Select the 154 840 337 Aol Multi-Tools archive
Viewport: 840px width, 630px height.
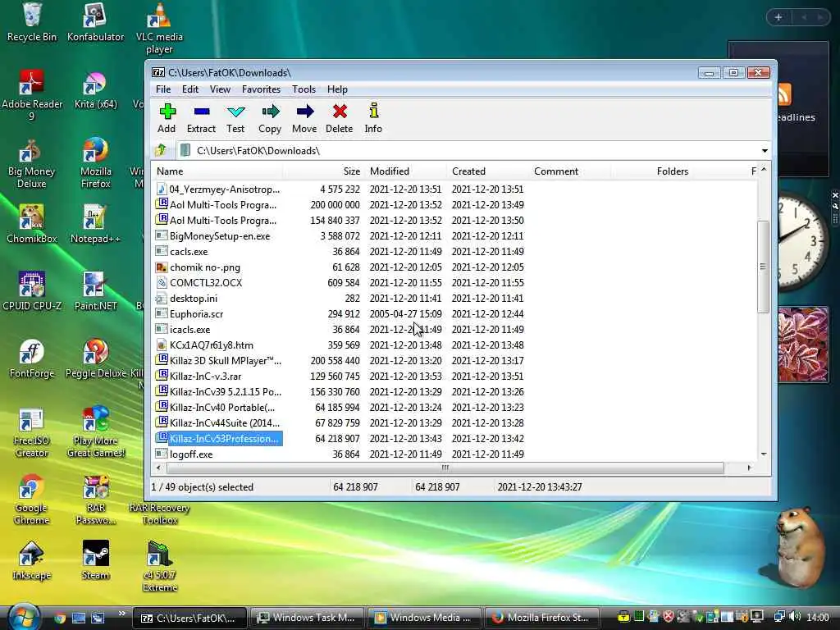pyautogui.click(x=217, y=220)
